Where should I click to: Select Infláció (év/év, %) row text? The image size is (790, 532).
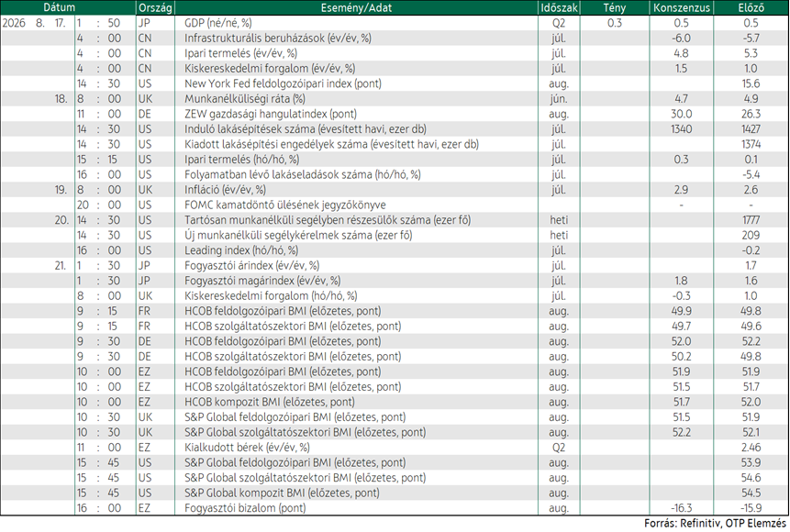225,190
